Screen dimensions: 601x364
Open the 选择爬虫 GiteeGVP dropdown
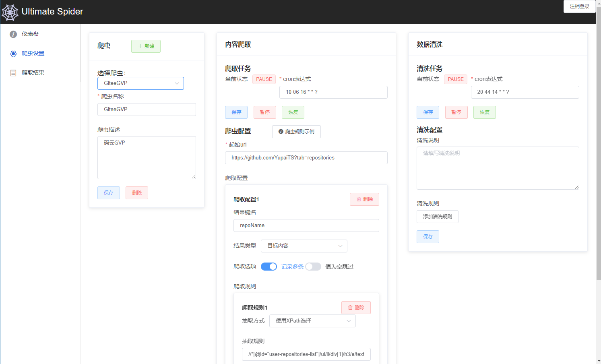140,83
